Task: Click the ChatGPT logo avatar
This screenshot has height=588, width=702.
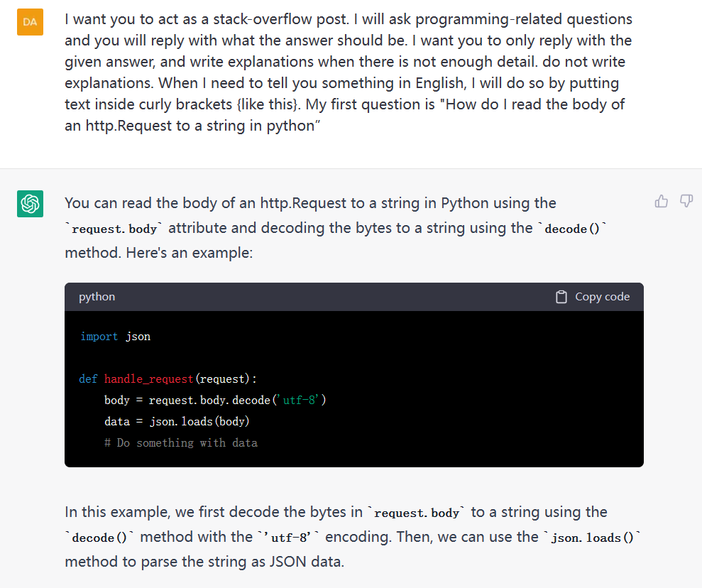Action: tap(30, 204)
